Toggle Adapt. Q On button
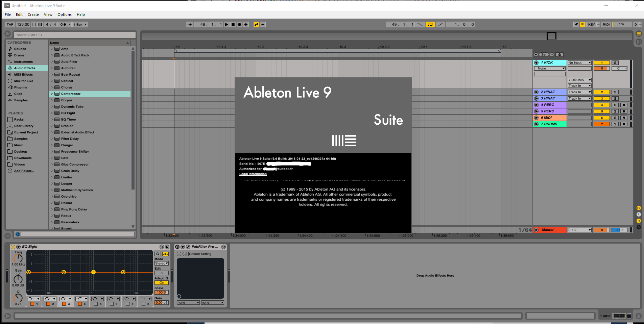Screen dimensions: 644x324 tap(162, 282)
